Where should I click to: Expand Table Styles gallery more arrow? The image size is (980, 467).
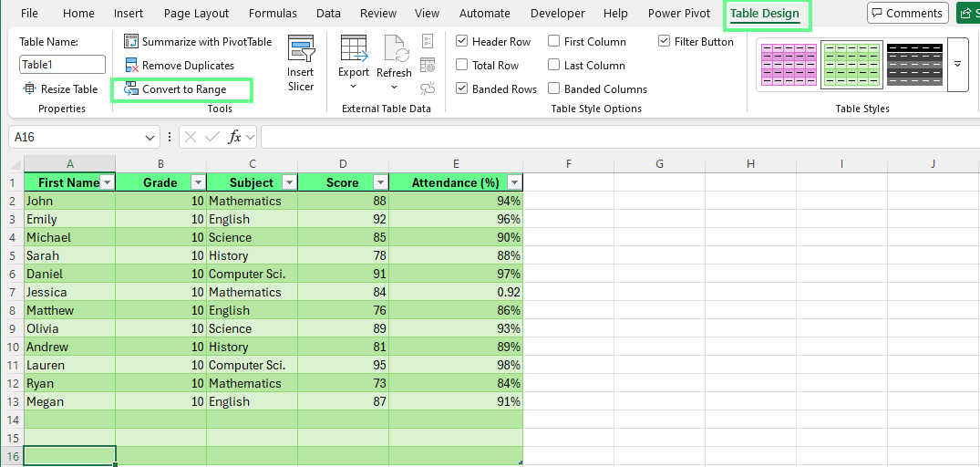(957, 65)
